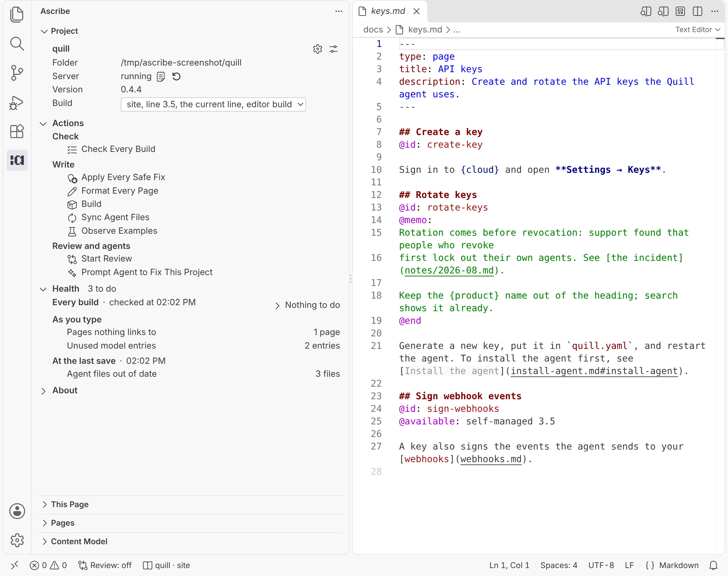Click Sync Agent Files action

pos(109,217)
